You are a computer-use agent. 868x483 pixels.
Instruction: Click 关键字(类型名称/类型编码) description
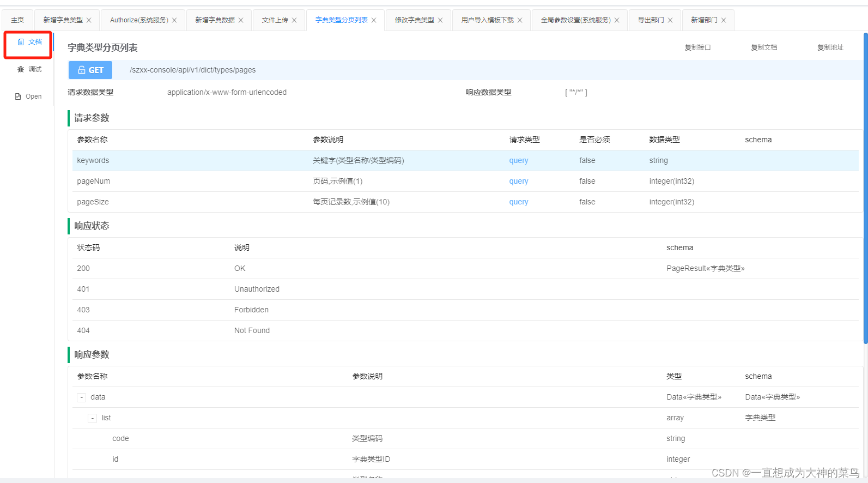point(358,160)
